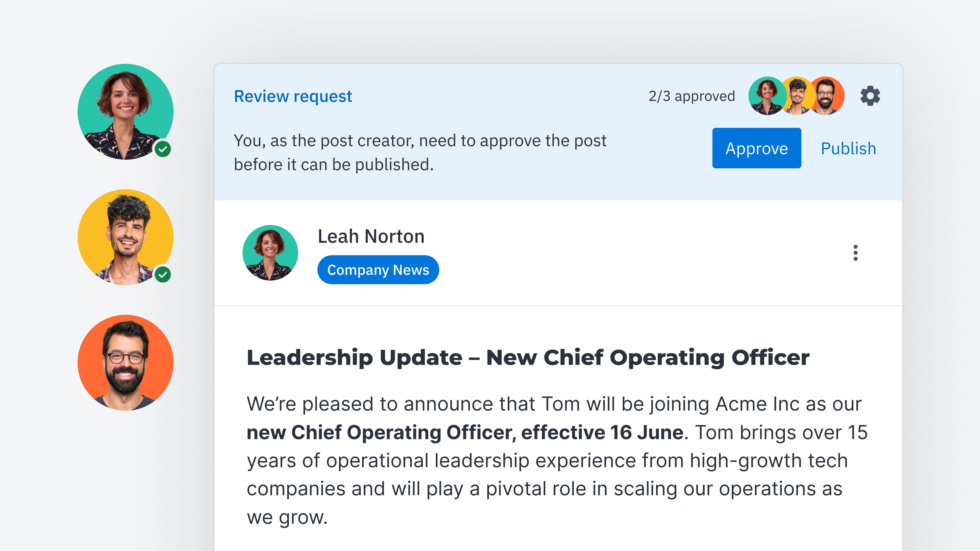Image resolution: width=980 pixels, height=551 pixels.
Task: Open the Leah Norton author name
Action: click(x=371, y=236)
